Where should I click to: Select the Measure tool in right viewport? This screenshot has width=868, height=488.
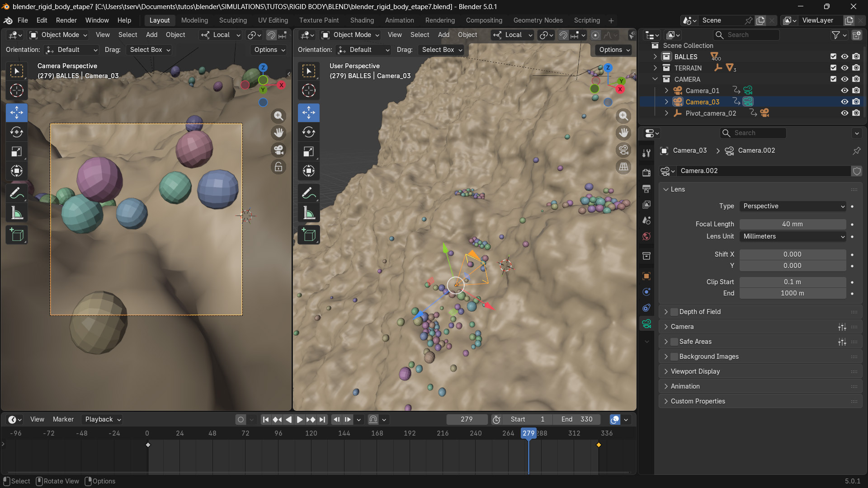(x=309, y=213)
